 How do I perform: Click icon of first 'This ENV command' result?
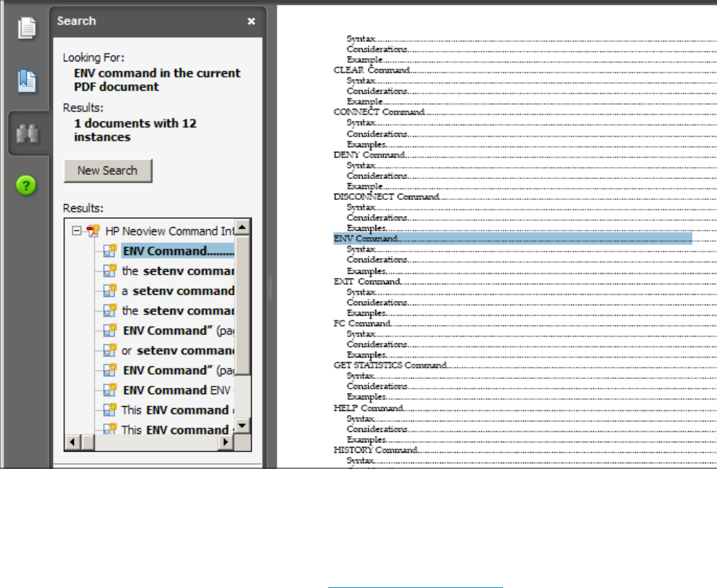click(109, 410)
